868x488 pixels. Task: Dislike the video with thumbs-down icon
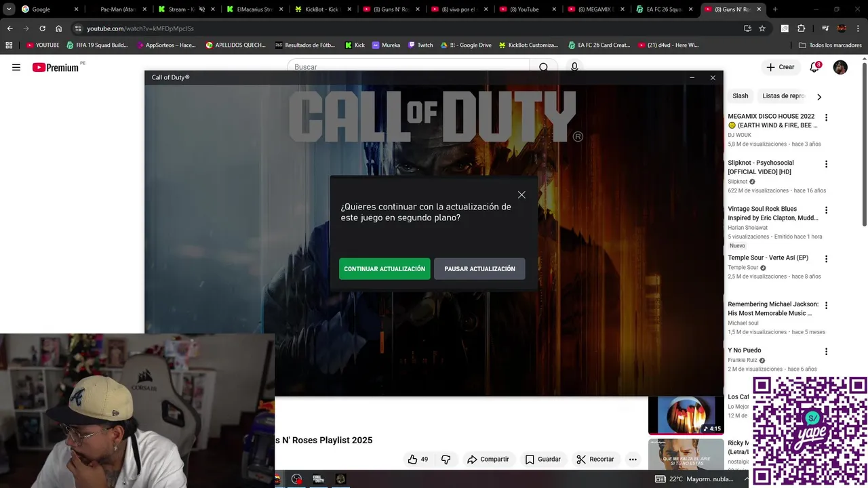446,459
